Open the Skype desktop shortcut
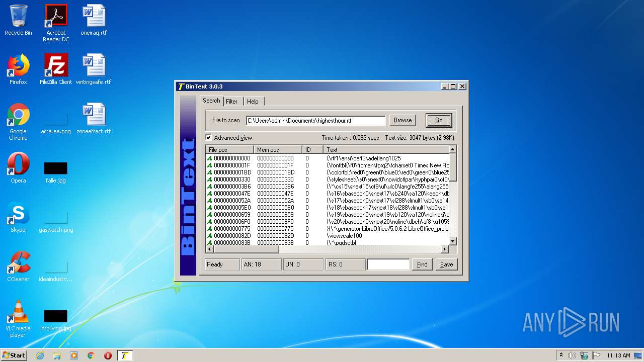644x362 pixels. click(x=18, y=218)
